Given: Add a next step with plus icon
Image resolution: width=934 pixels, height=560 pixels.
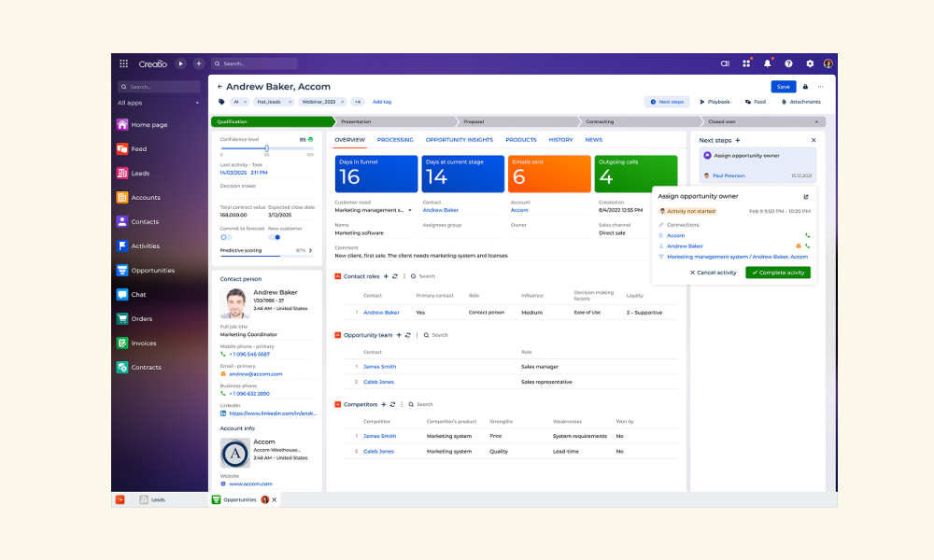Looking at the screenshot, I should [x=738, y=140].
